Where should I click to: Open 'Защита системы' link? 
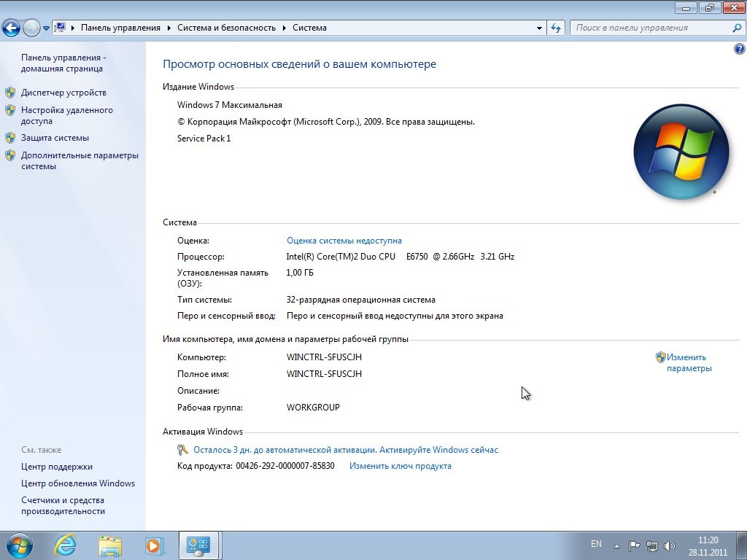click(x=55, y=138)
